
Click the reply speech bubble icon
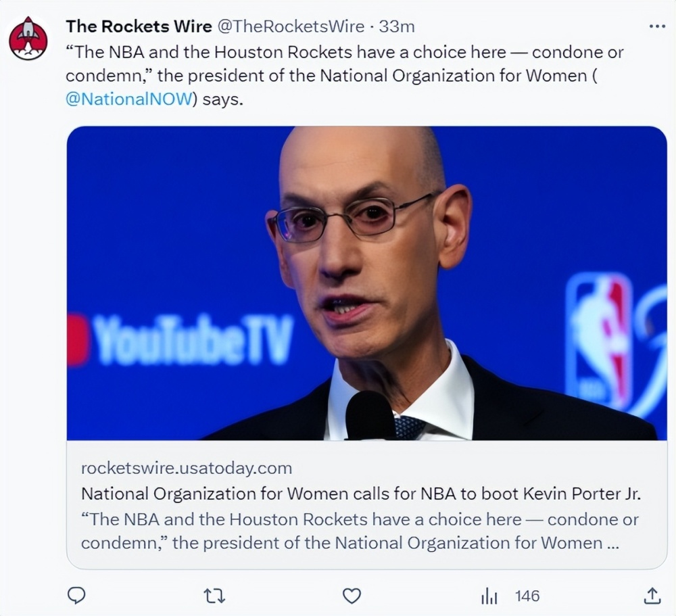pyautogui.click(x=76, y=596)
